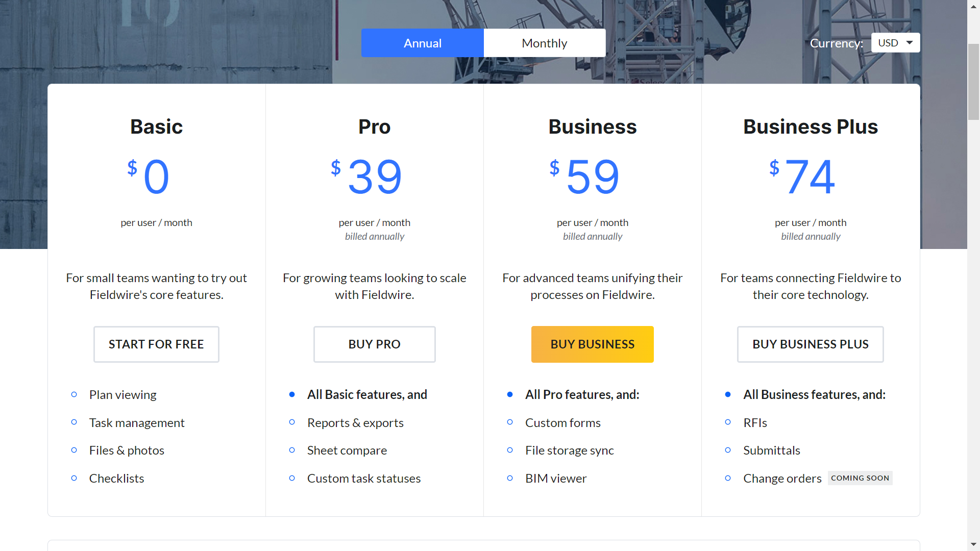Click BUY PRO plan button
This screenshot has width=980, height=551.
(374, 344)
